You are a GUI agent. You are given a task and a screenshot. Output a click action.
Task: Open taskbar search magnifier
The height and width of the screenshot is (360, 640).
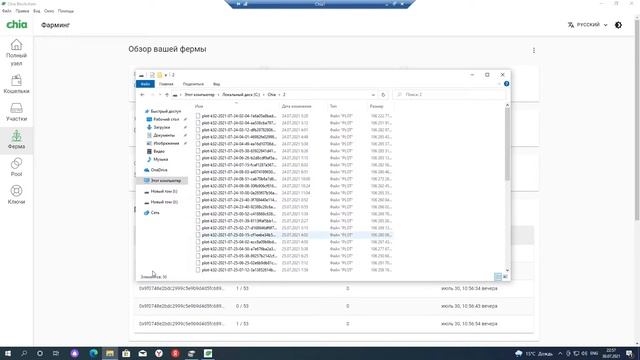pyautogui.click(x=24, y=353)
